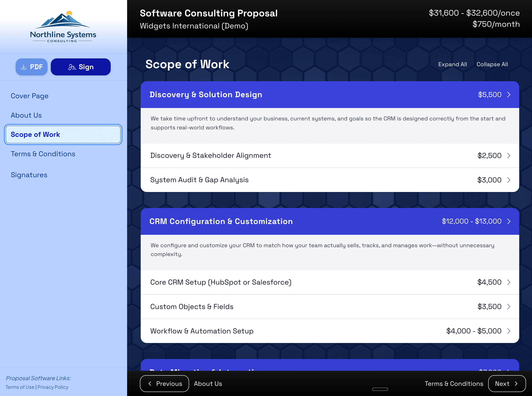Click the Northline Systems Consulting logo
The image size is (532, 396).
pos(63,27)
